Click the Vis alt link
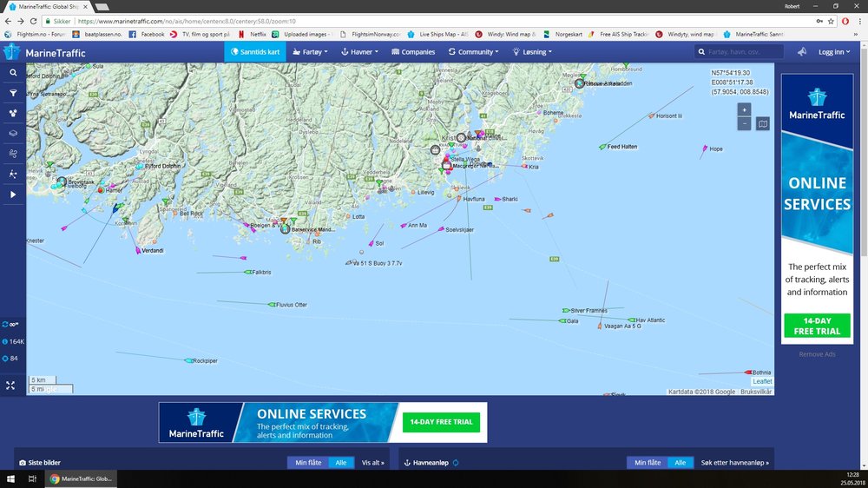 click(x=372, y=463)
